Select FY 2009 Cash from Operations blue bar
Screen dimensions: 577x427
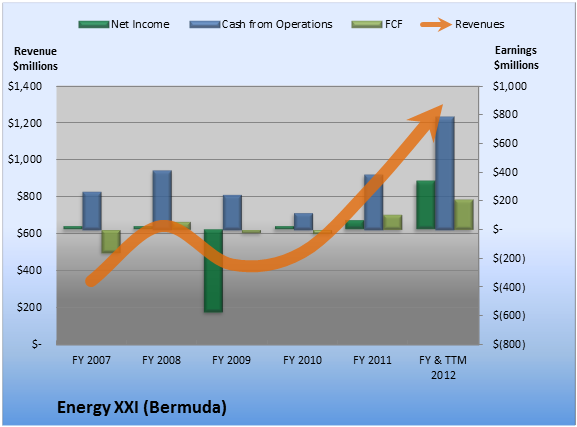click(233, 212)
